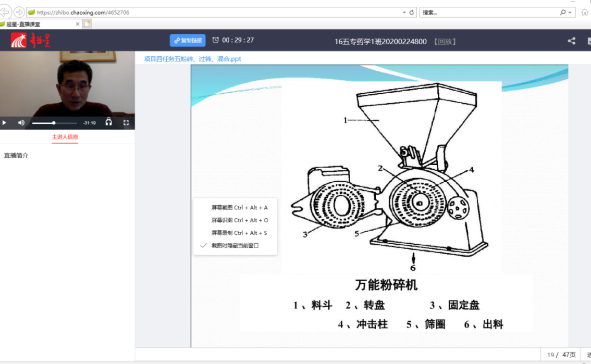The height and width of the screenshot is (364, 591).
Task: Enter fullscreen mode on video player
Action: click(126, 123)
